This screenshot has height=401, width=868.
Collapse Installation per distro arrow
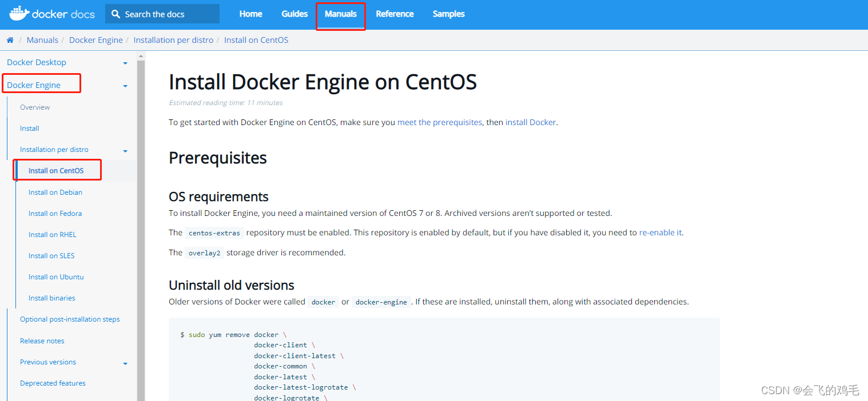click(x=125, y=151)
